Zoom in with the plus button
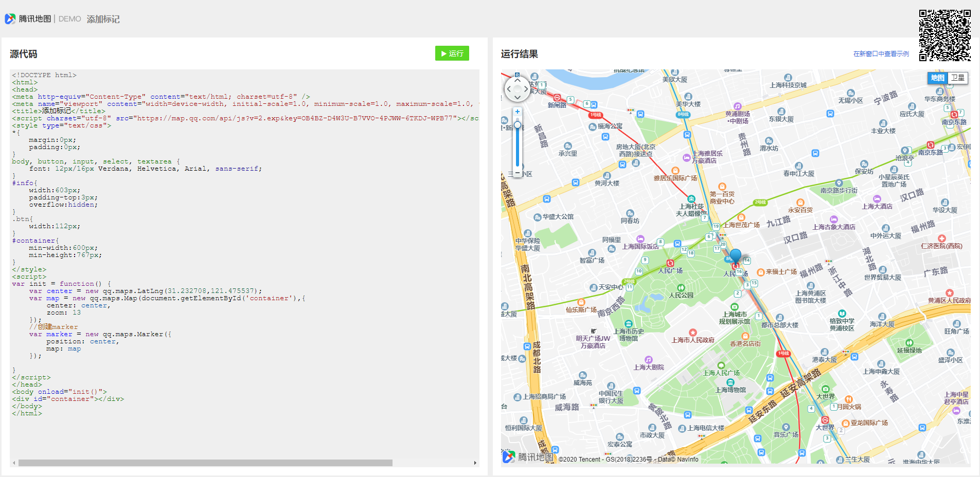 tap(518, 112)
